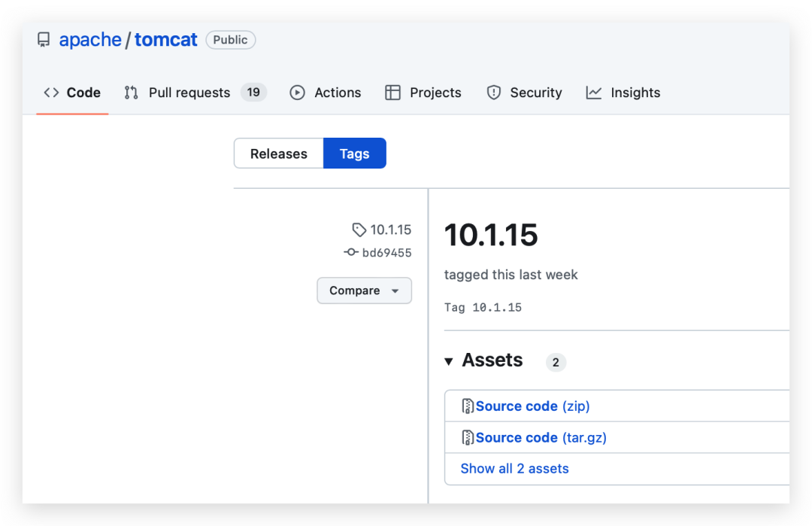Download Source code (tar.gz)
The image size is (812, 526).
[541, 438]
